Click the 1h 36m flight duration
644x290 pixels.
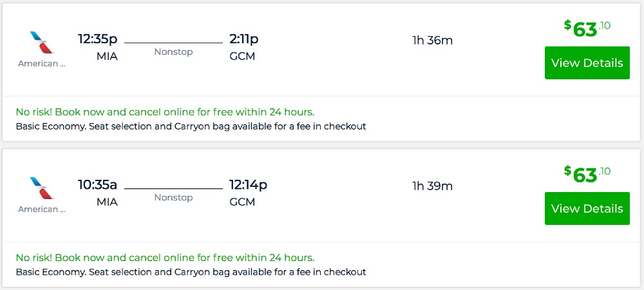pos(432,41)
